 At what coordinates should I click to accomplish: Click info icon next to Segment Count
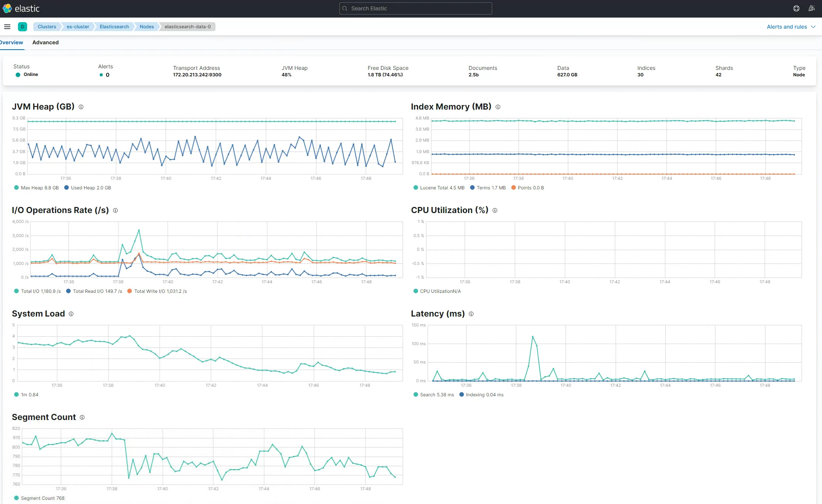pyautogui.click(x=82, y=417)
